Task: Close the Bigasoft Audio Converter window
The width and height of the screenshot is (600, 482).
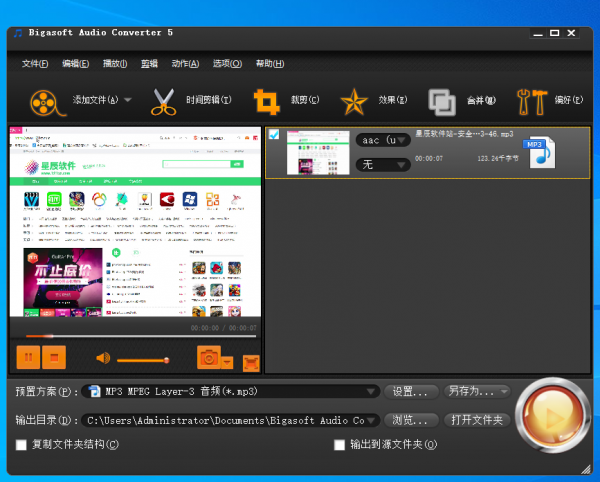Action: [x=571, y=33]
